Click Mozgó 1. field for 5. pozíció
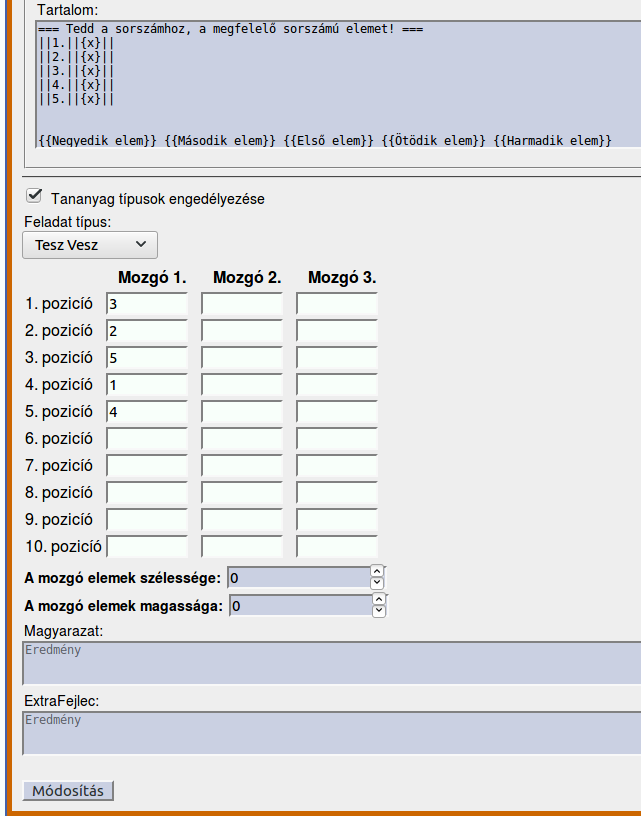 pyautogui.click(x=147, y=411)
